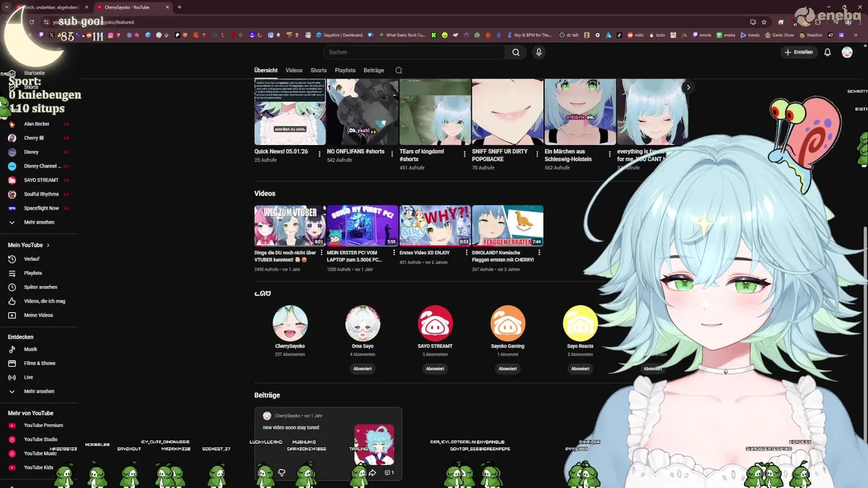Switch to the Beiträge channel tab
868x488 pixels.
(374, 70)
